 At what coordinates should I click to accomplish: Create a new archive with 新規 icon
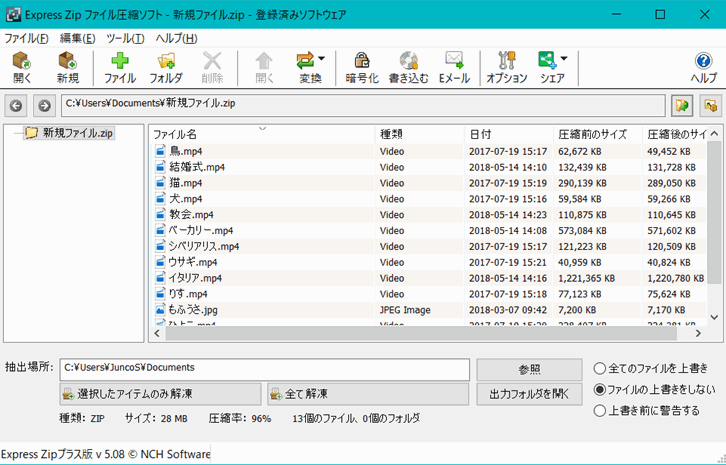click(68, 68)
